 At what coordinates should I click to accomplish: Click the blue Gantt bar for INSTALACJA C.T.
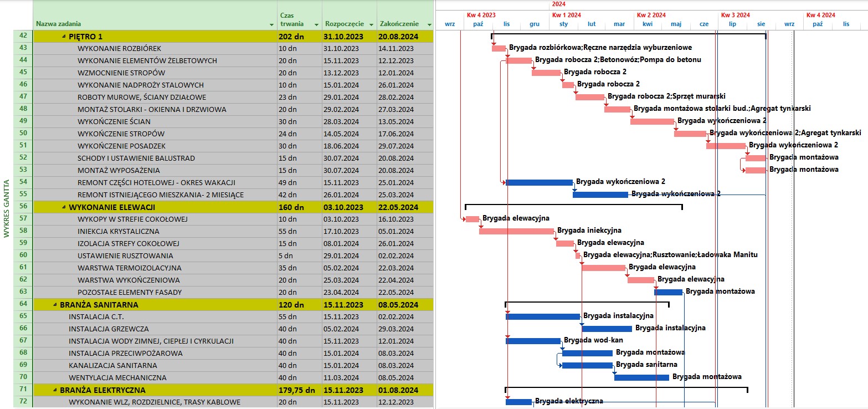coord(542,316)
